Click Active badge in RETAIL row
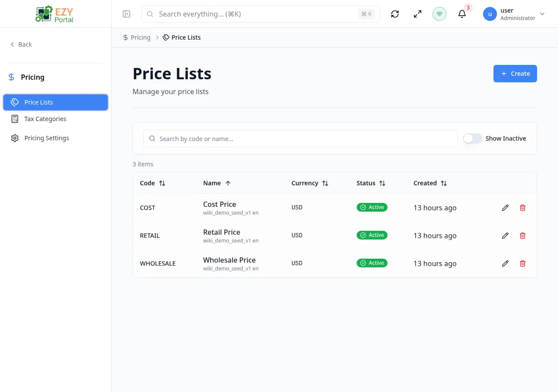558x392 pixels. [x=372, y=235]
